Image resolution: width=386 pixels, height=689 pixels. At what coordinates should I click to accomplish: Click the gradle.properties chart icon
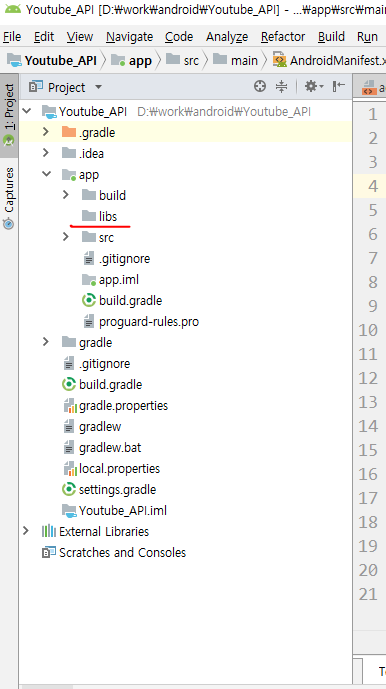click(70, 406)
